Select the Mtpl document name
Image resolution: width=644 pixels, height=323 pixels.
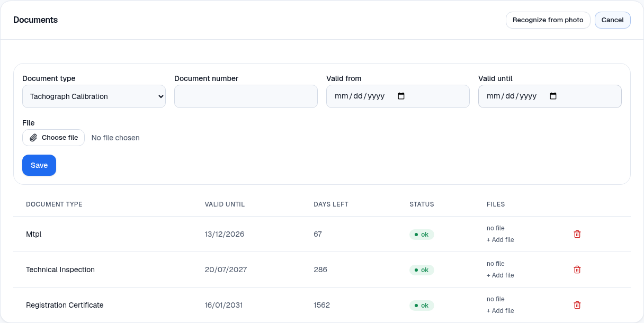coord(34,234)
